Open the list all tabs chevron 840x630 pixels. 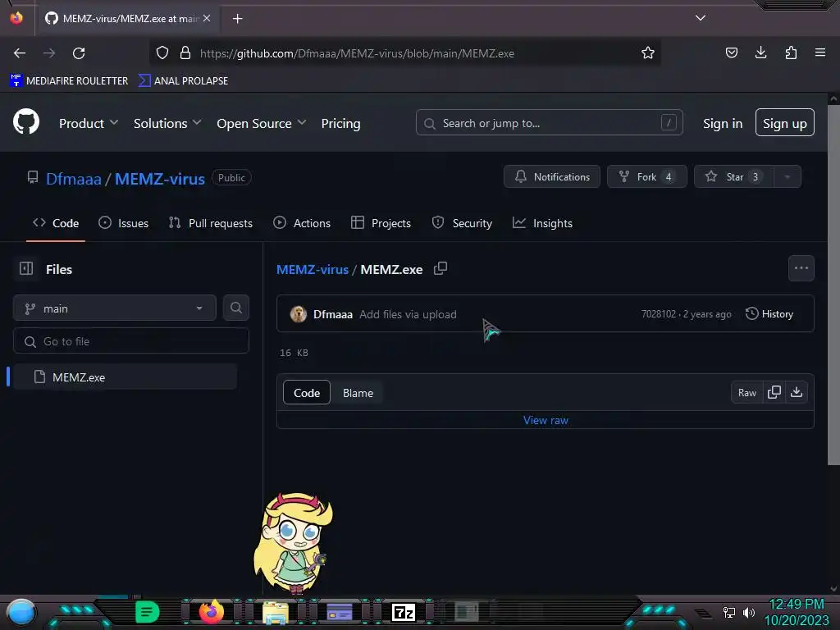[701, 18]
